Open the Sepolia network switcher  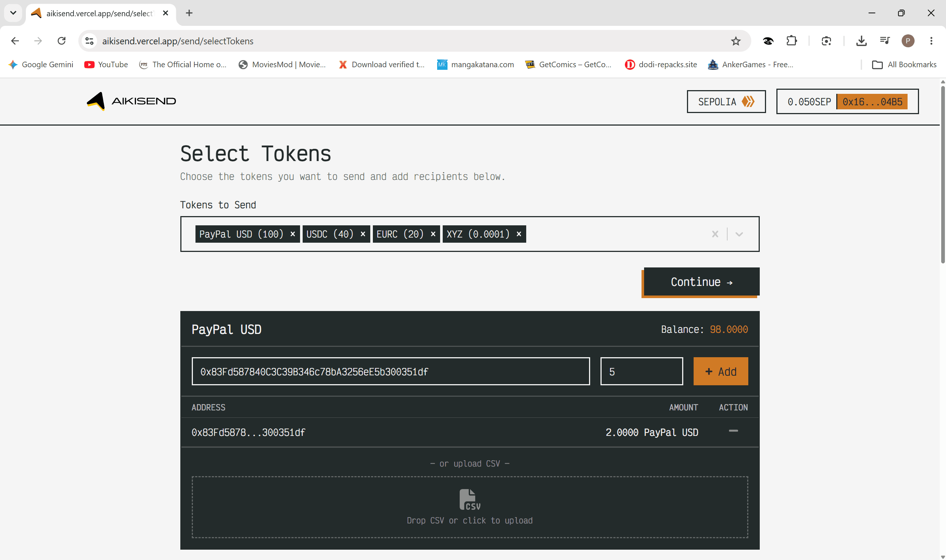[726, 102]
